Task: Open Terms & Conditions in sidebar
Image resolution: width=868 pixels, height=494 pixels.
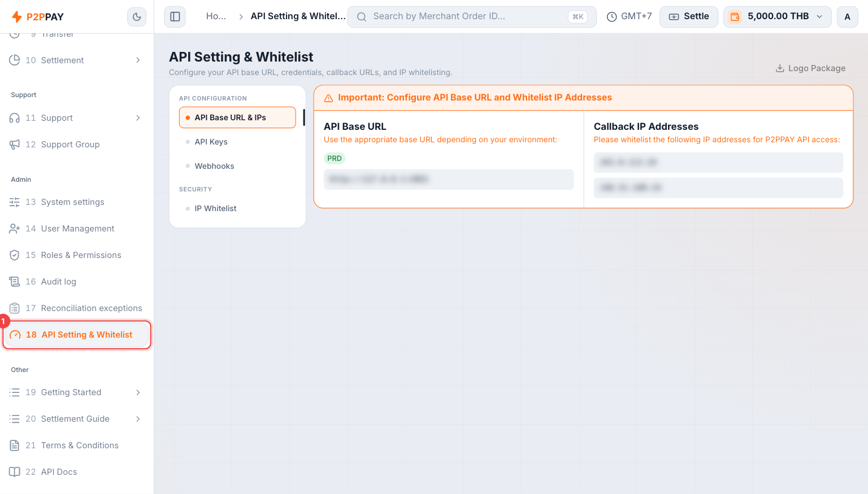Action: tap(76, 445)
